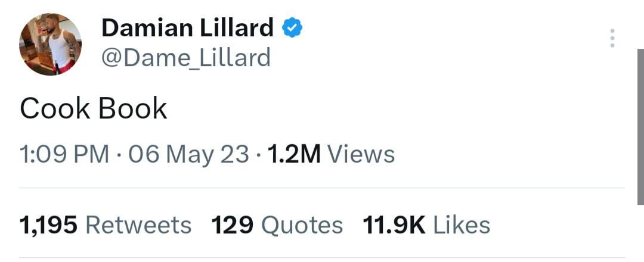Click the 1,195 retweet count number
The width and height of the screenshot is (644, 262).
48,225
